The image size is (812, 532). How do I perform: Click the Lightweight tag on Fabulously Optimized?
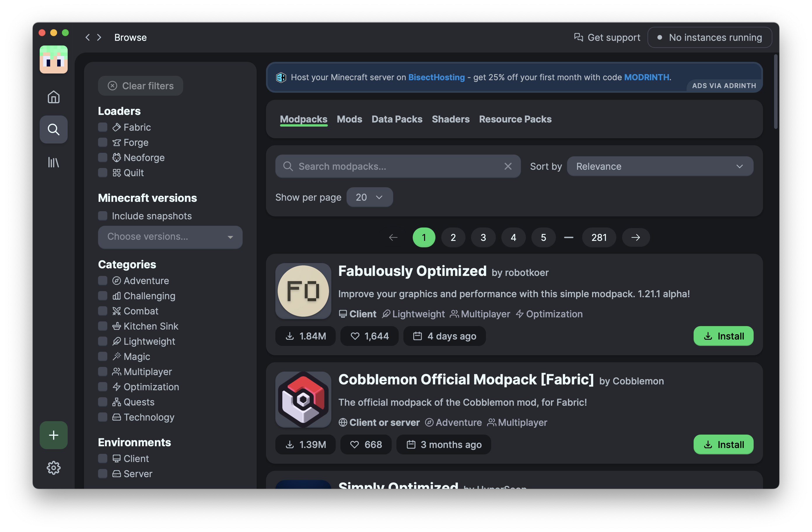pos(413,314)
